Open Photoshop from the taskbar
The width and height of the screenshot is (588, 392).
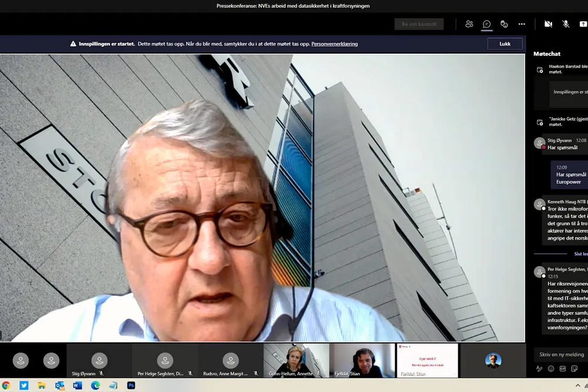131,386
